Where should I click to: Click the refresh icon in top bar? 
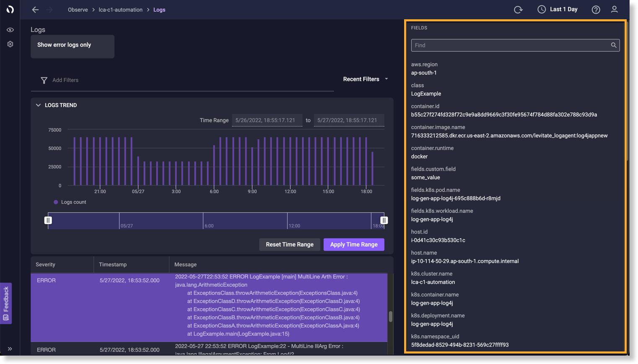(x=518, y=10)
